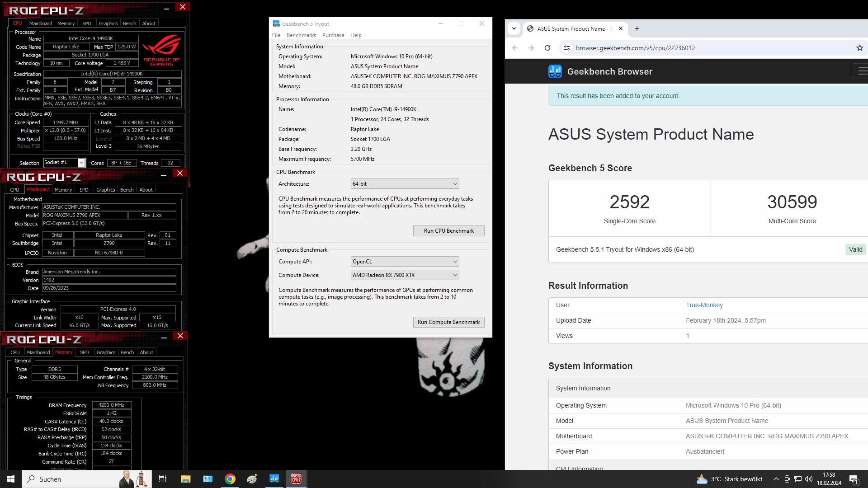Open Task View on the taskbar

click(163, 479)
